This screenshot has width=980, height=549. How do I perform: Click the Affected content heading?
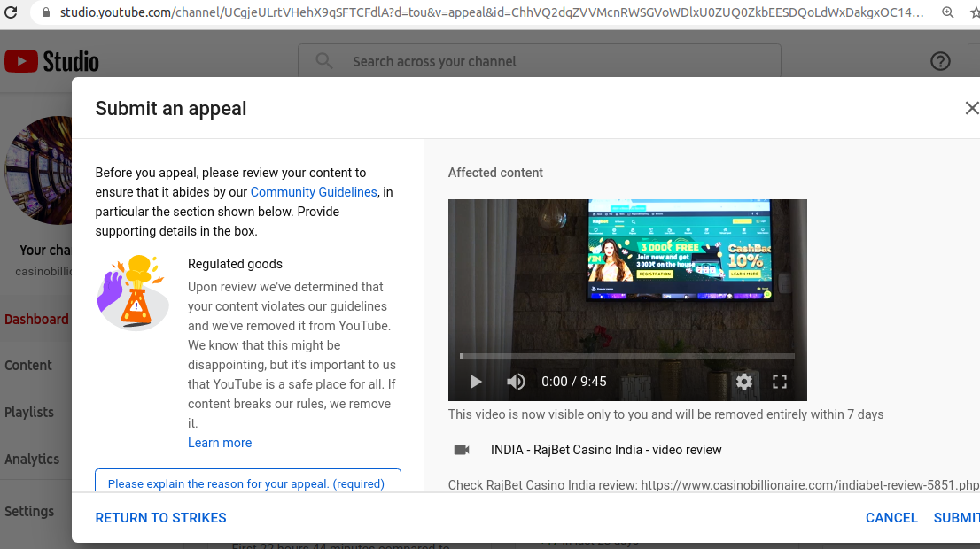click(x=495, y=173)
